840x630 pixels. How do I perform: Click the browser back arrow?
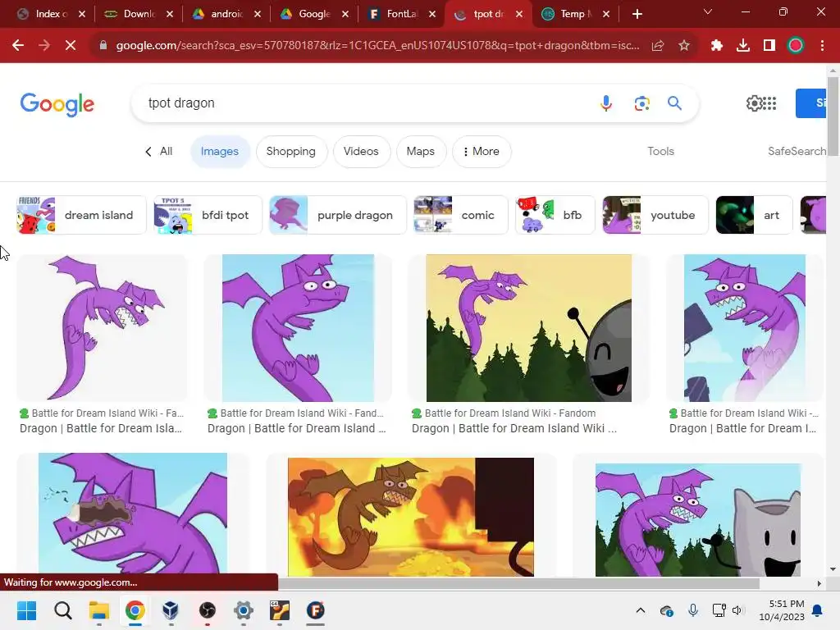tap(18, 46)
